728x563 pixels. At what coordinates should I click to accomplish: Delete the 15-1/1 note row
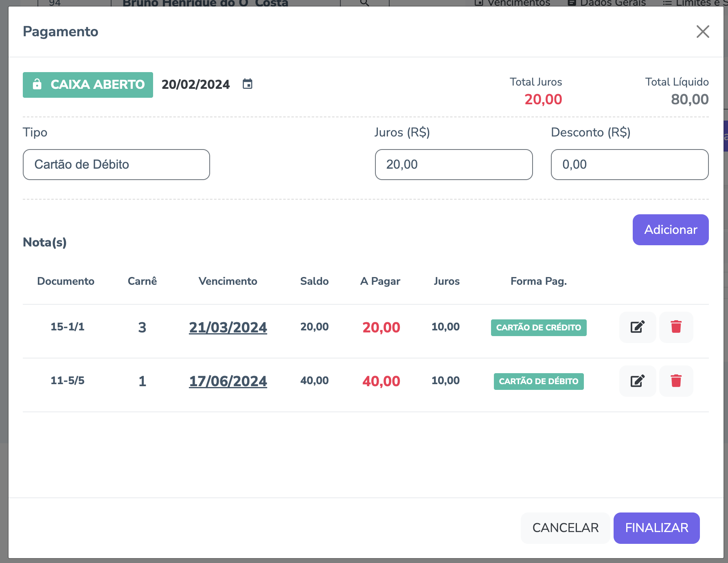click(676, 327)
